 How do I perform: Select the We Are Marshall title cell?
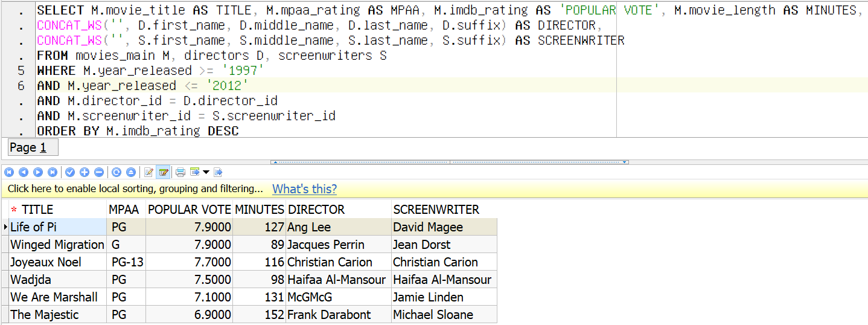click(x=58, y=297)
